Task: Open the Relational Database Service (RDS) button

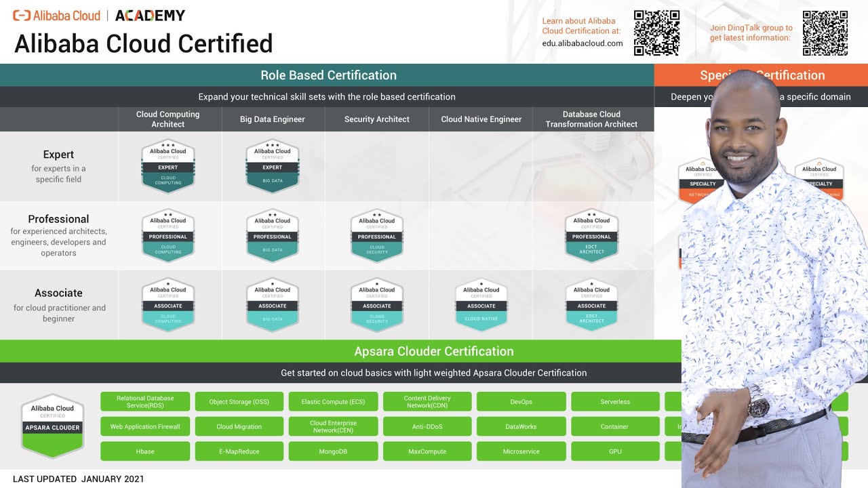Action: coord(145,401)
